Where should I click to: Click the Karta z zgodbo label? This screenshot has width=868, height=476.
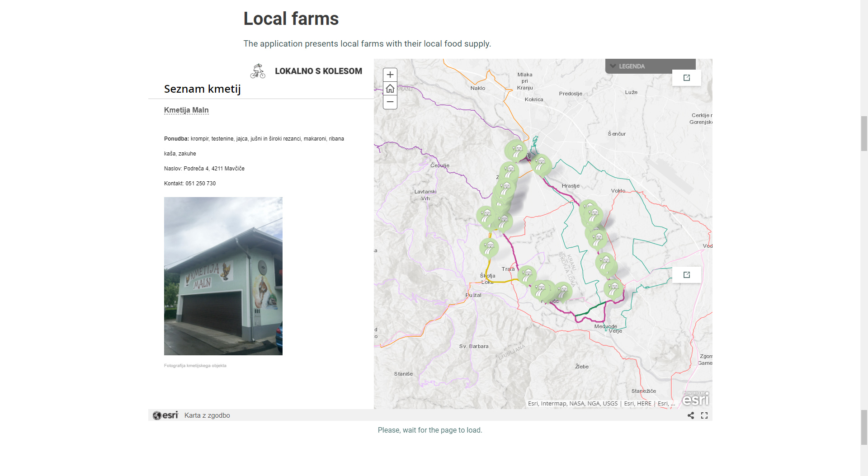point(207,415)
